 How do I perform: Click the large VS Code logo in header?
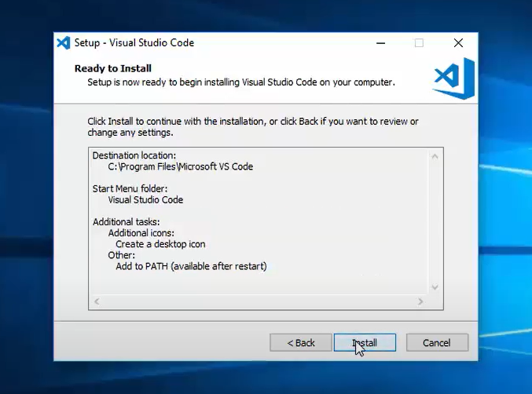[454, 78]
